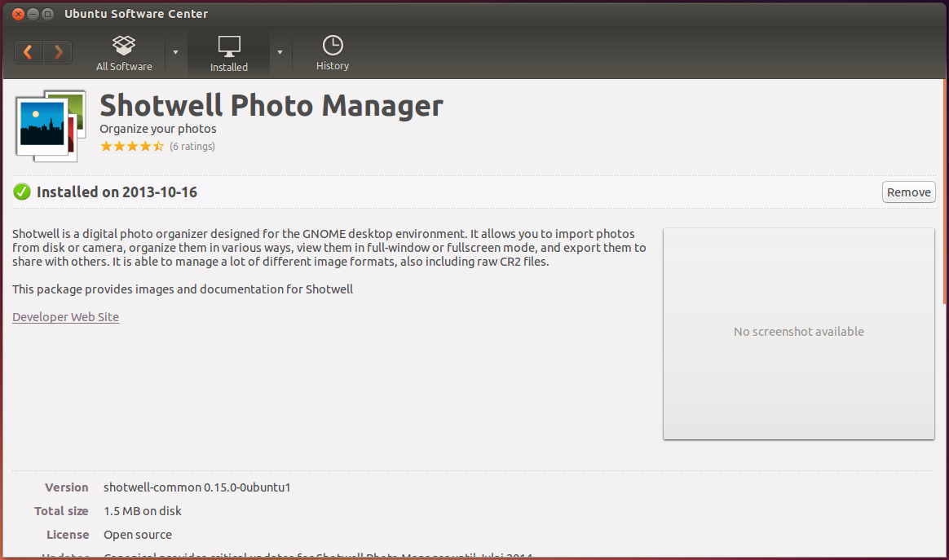
Task: Click the License label
Action: pos(68,535)
